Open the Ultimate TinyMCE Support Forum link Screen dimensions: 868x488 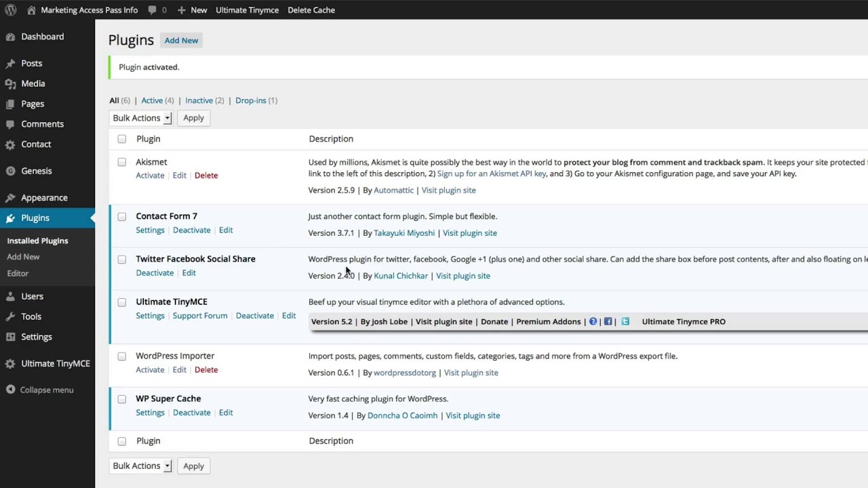point(200,316)
